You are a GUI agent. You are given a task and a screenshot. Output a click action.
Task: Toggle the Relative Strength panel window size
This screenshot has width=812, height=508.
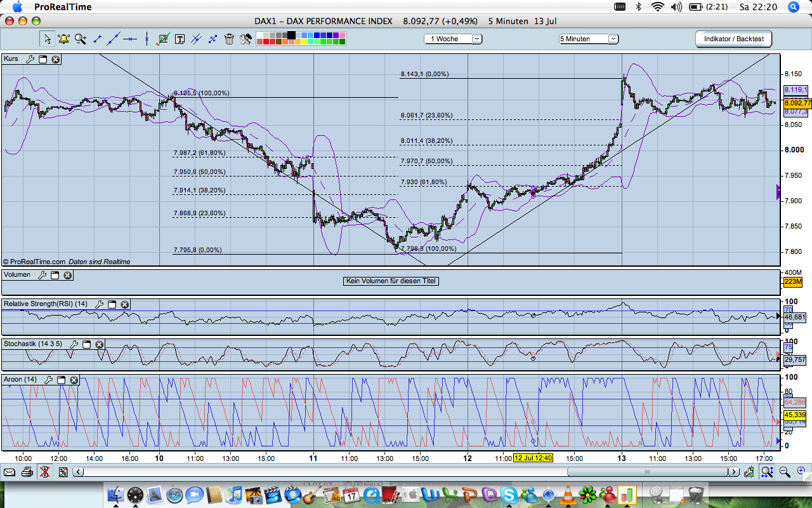click(x=112, y=304)
